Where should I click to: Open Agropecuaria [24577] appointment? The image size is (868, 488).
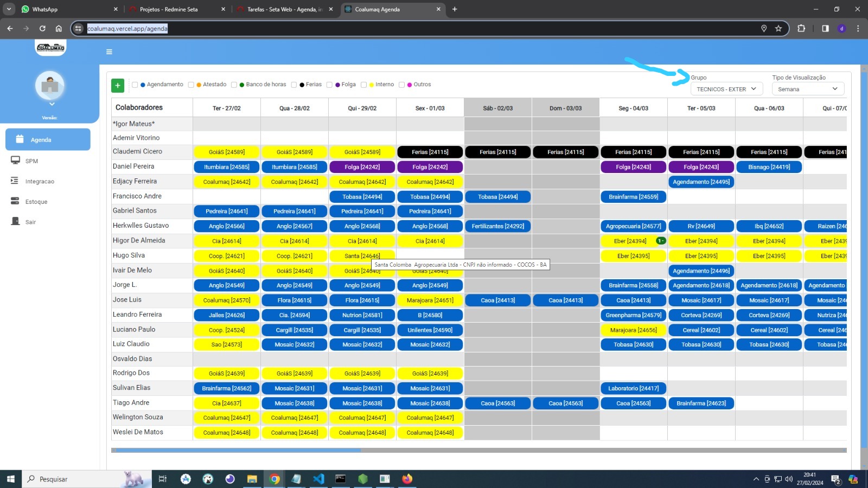click(x=634, y=226)
